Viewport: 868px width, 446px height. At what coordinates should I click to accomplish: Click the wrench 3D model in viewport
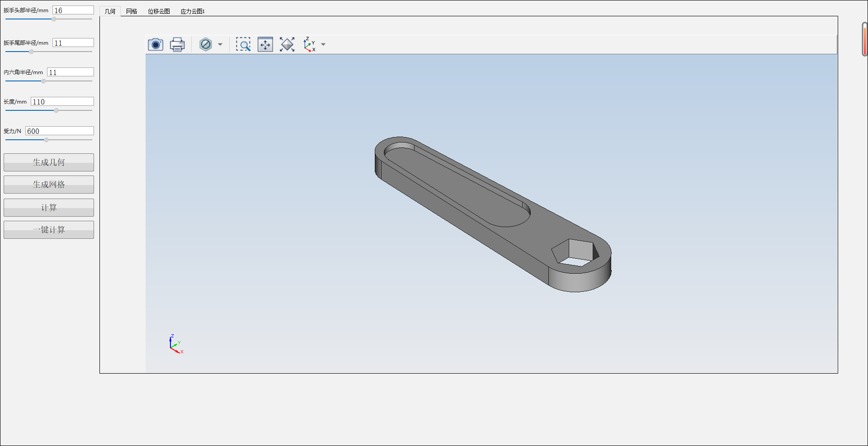coord(493,214)
